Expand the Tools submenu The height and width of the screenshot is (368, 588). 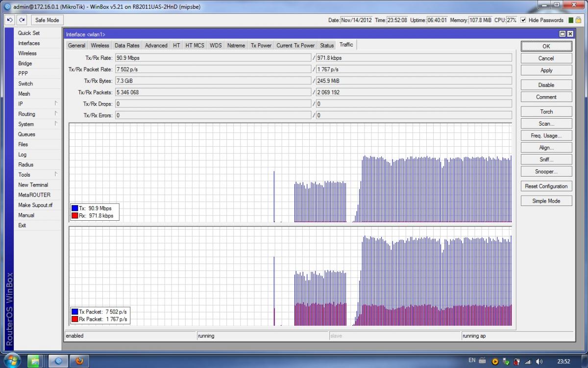click(x=37, y=175)
